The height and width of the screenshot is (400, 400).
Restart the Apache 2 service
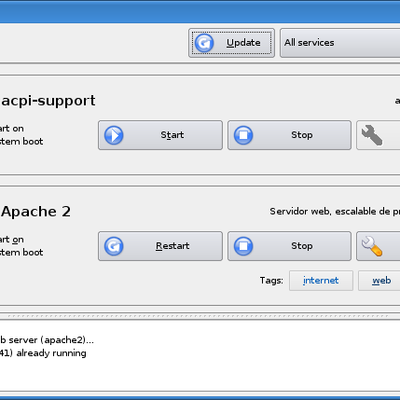[x=160, y=246]
